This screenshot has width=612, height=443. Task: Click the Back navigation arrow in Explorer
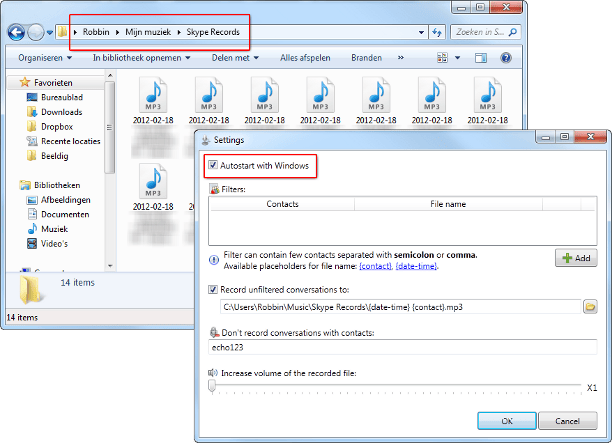[x=16, y=32]
